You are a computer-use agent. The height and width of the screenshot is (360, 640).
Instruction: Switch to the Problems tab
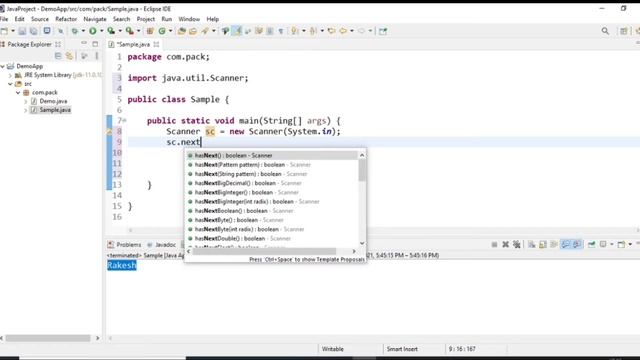(x=124, y=244)
